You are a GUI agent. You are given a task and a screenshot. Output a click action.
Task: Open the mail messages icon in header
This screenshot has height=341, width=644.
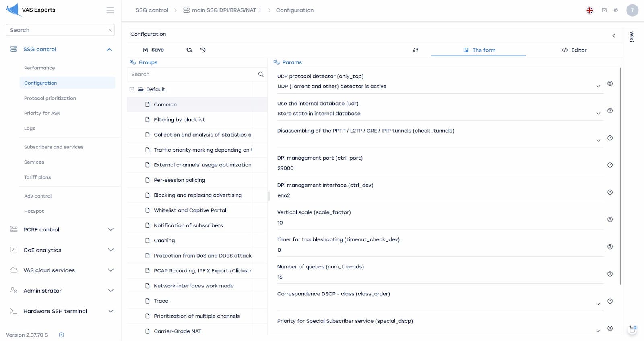(x=604, y=10)
